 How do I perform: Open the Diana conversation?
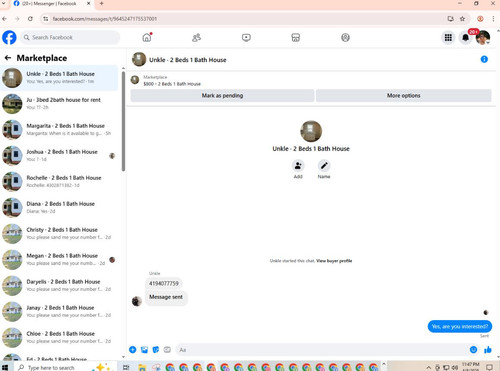pyautogui.click(x=59, y=207)
